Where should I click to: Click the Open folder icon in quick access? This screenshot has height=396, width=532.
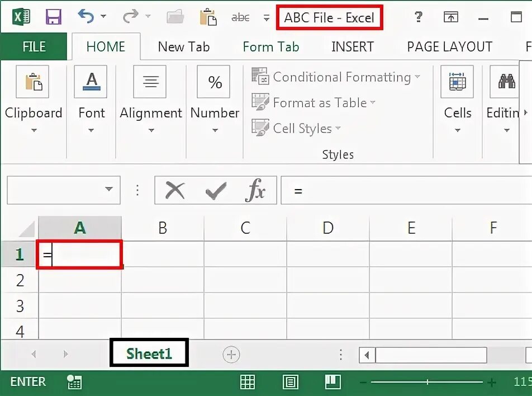pyautogui.click(x=175, y=17)
